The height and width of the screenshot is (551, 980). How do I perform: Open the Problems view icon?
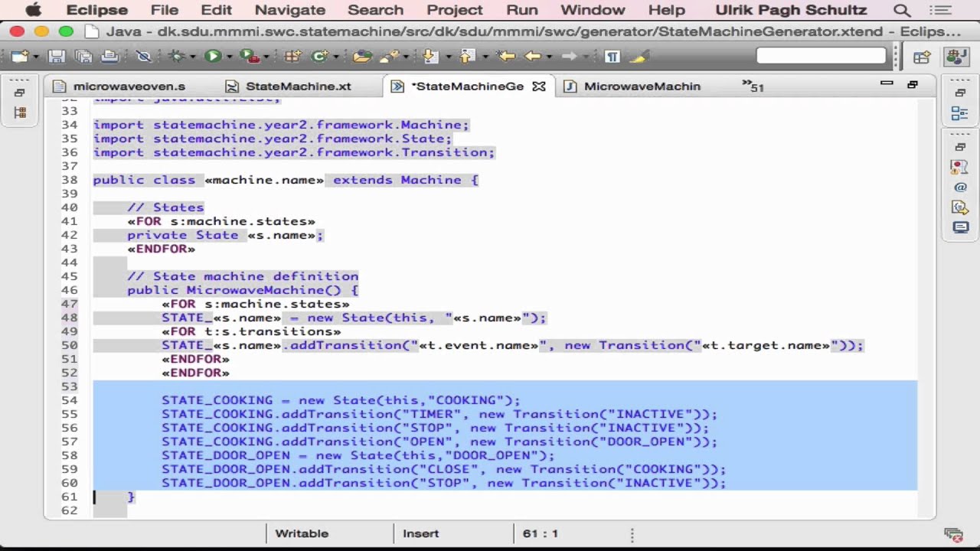pos(959,167)
